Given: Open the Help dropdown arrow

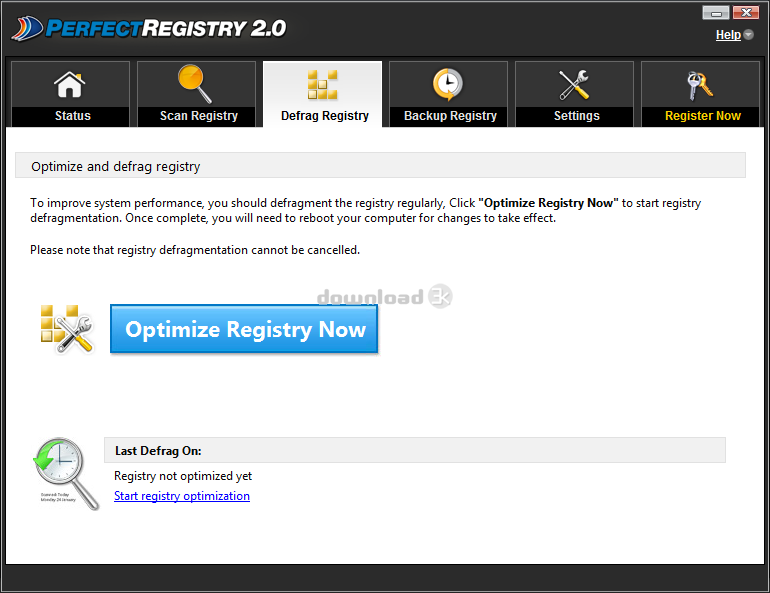Looking at the screenshot, I should (x=748, y=34).
